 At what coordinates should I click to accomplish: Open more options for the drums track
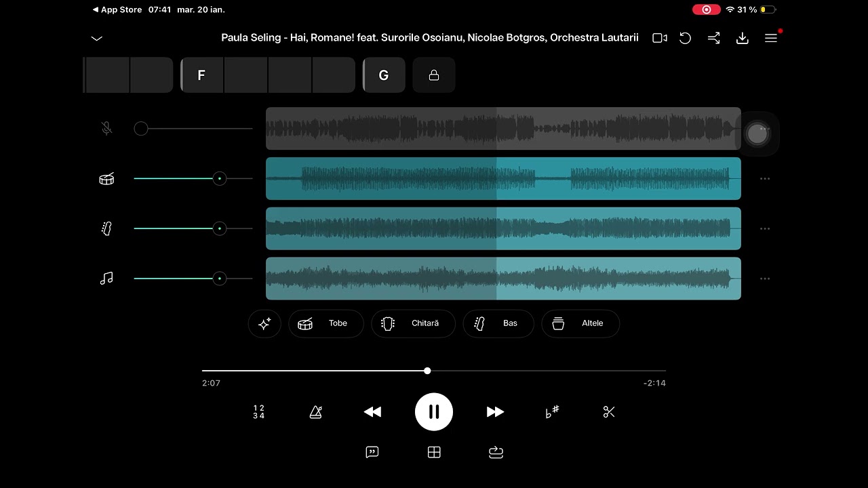pyautogui.click(x=765, y=179)
